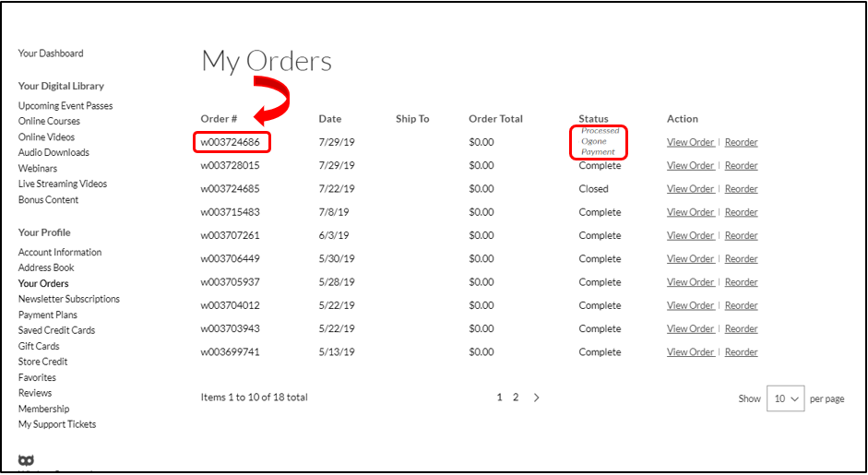Reorder the 6/3/19 order w003707261
This screenshot has height=475, width=868.
(741, 236)
